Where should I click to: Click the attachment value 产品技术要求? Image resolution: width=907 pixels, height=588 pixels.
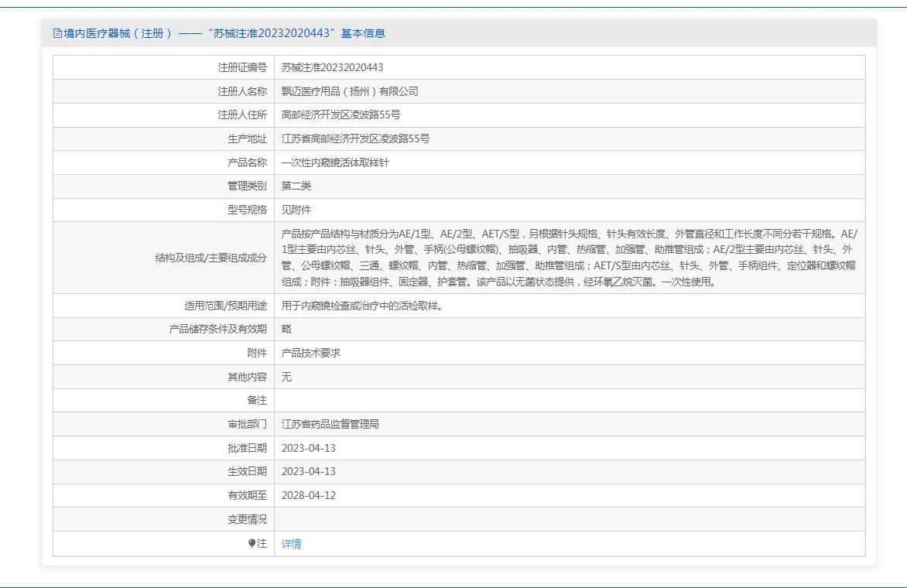click(x=311, y=353)
